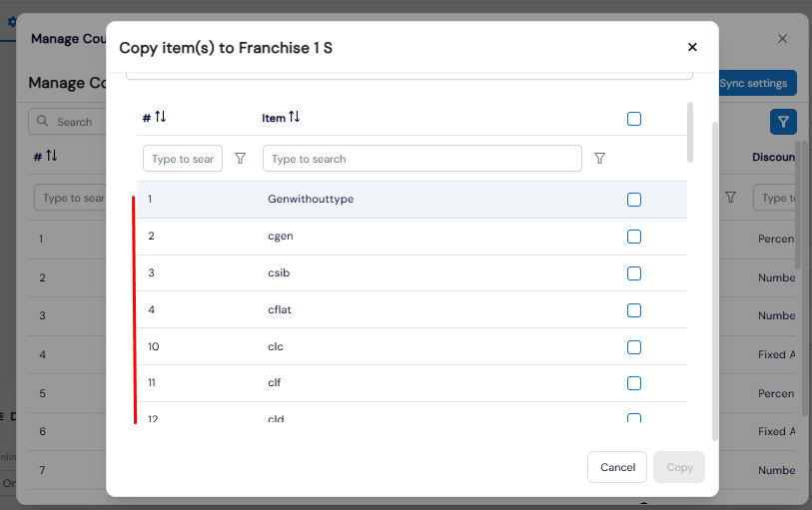Open background table column filter icon

tap(731, 198)
